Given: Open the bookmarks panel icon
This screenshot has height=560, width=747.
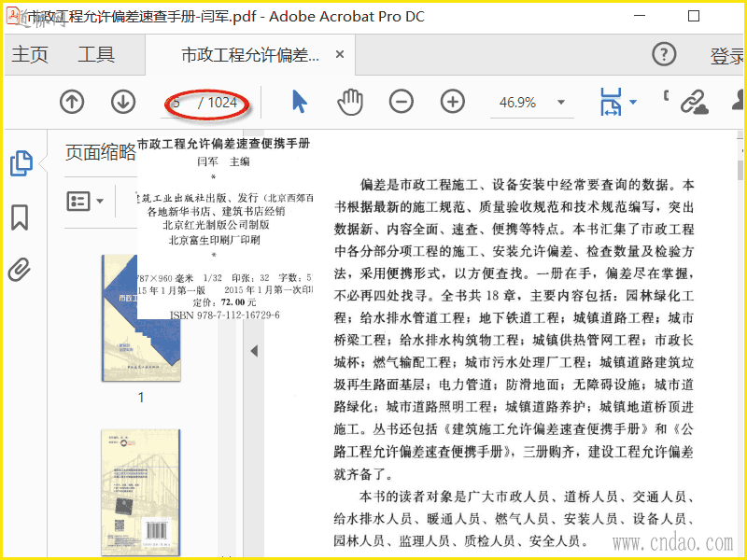Looking at the screenshot, I should coord(20,217).
